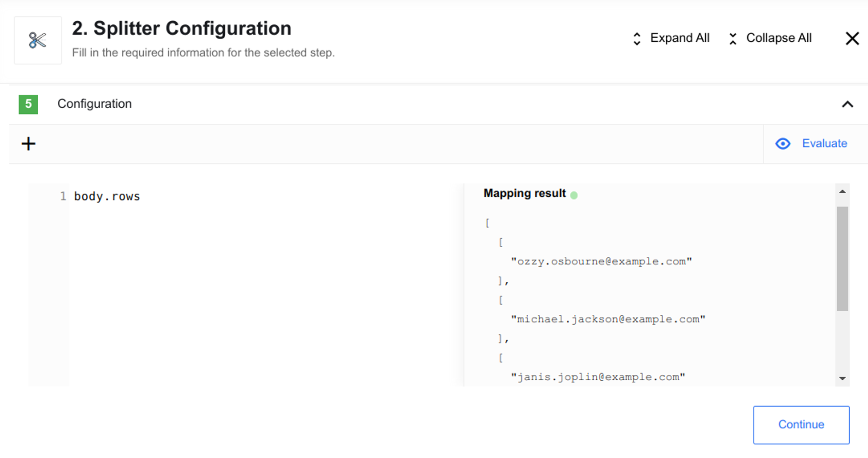The width and height of the screenshot is (868, 458).
Task: Select "michael.jackson@example.com" in the result
Action: (x=608, y=320)
